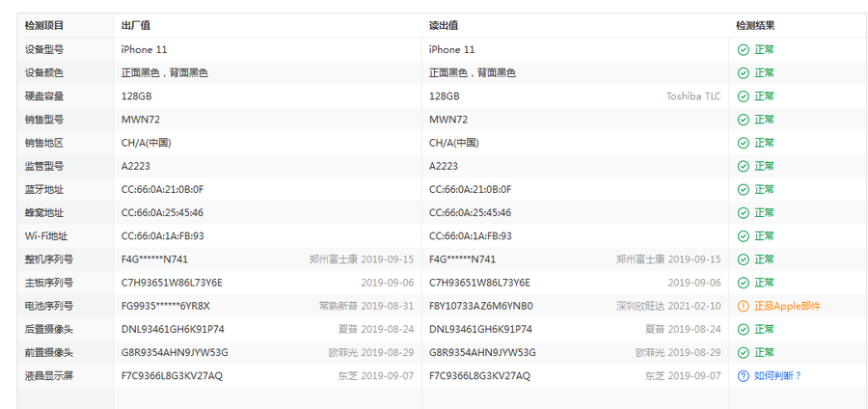Select the 硬盘容量 row label

(43, 96)
